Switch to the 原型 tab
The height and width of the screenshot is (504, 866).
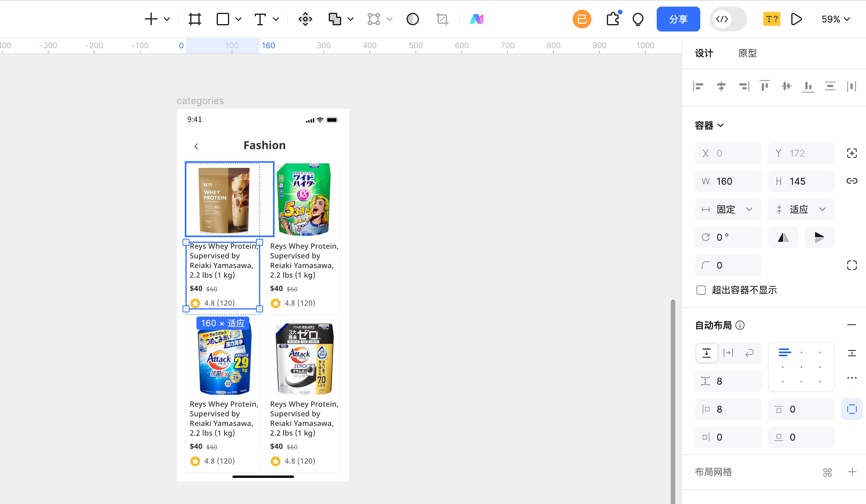pos(747,53)
